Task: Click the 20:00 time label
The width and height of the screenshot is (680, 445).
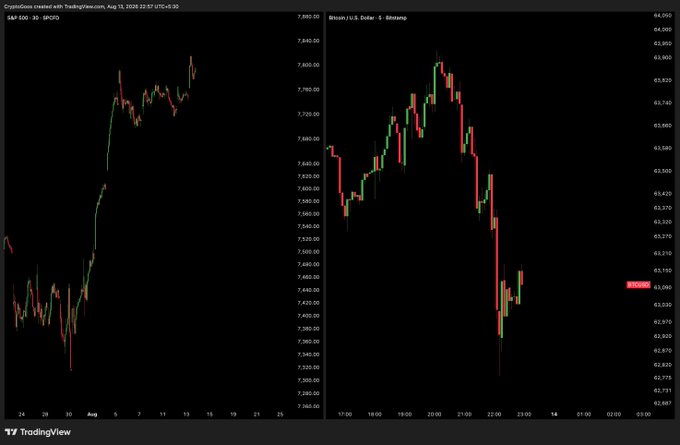Action: point(434,414)
